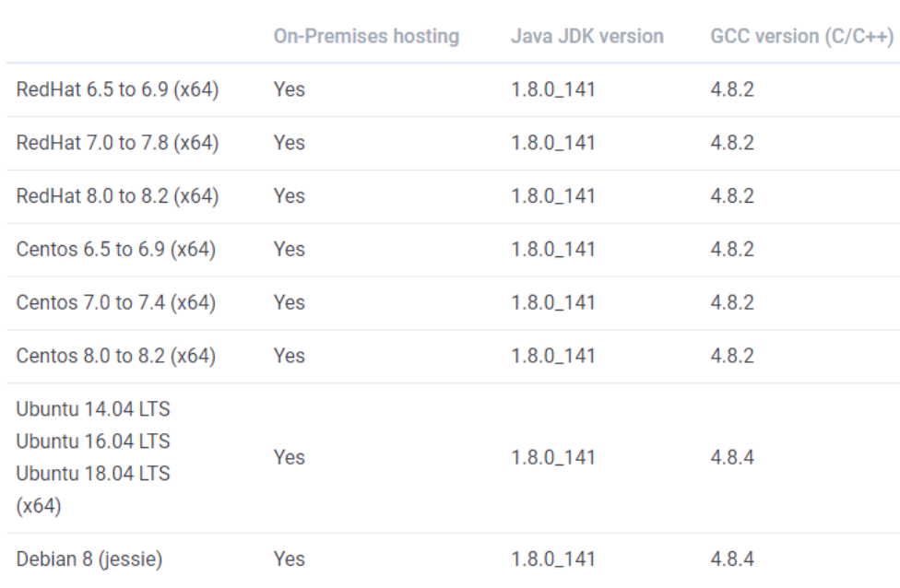The width and height of the screenshot is (900, 588).
Task: Click the Yes cell in the Ubuntu row
Action: [289, 457]
